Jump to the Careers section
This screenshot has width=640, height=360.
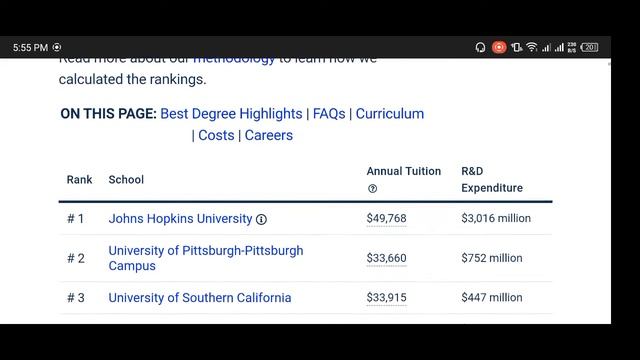pos(269,135)
